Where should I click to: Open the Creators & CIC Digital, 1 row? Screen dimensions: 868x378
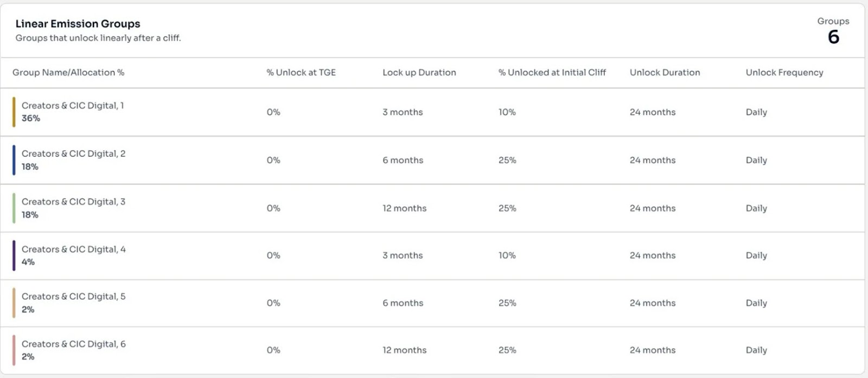coord(73,106)
